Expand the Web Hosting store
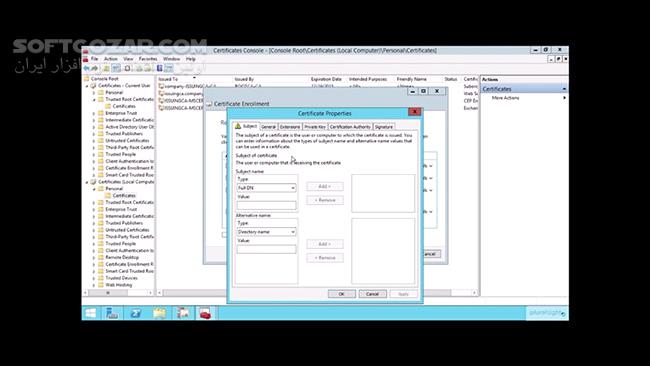Viewport: 650px width, 366px height. (x=94, y=285)
